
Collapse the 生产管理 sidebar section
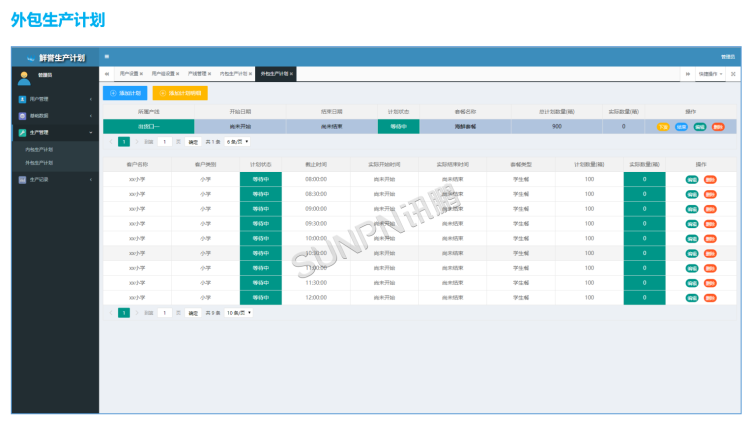91,132
